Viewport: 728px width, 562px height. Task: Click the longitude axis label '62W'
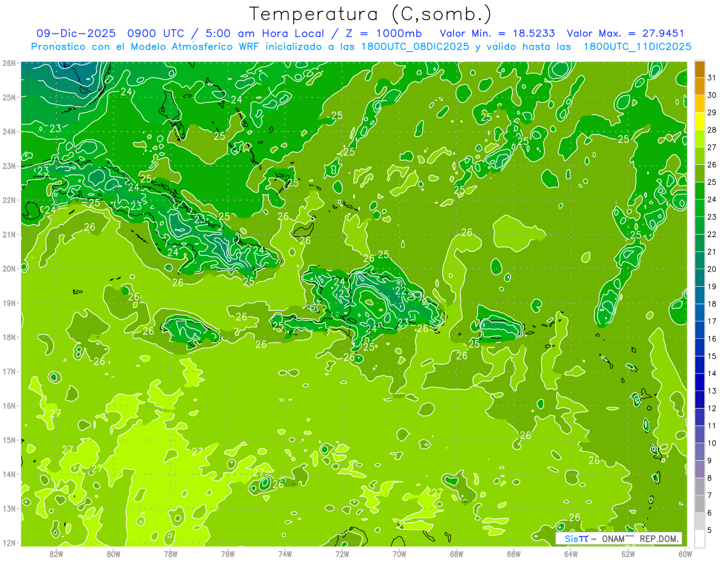tap(627, 553)
